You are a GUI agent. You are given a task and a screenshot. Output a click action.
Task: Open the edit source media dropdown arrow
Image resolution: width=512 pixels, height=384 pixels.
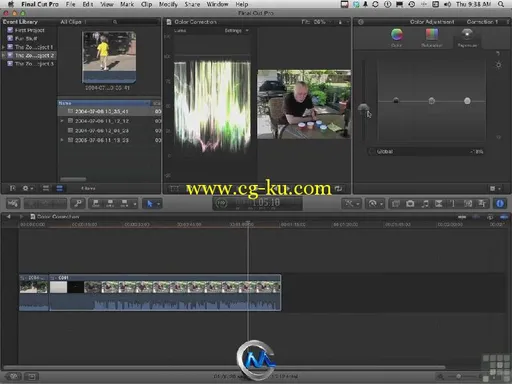pos(135,204)
